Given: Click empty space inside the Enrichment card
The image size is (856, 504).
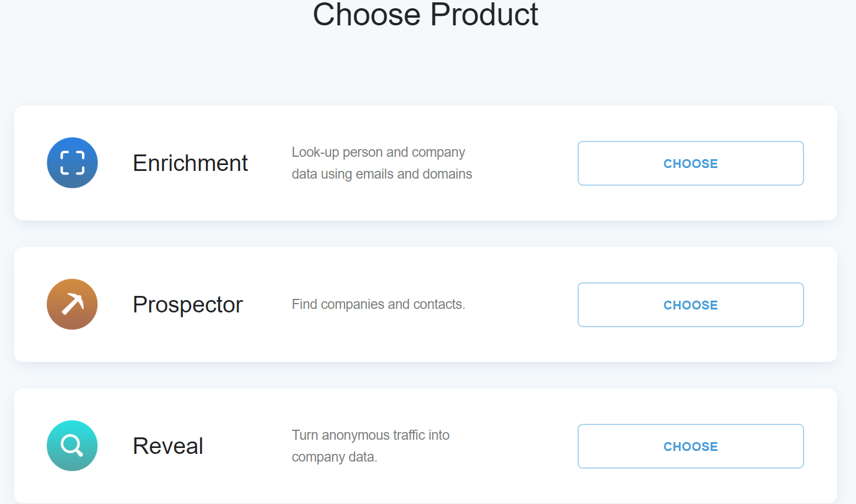Looking at the screenshot, I should tap(525, 200).
